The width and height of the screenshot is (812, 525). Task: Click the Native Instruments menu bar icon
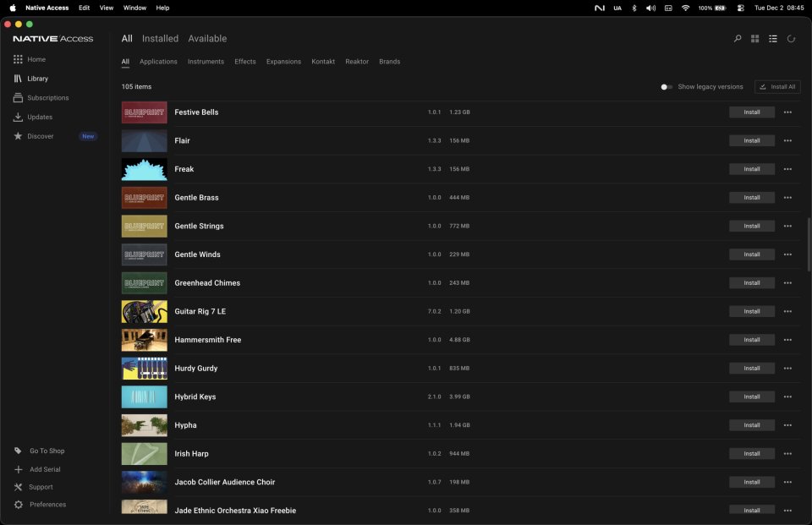[601, 8]
